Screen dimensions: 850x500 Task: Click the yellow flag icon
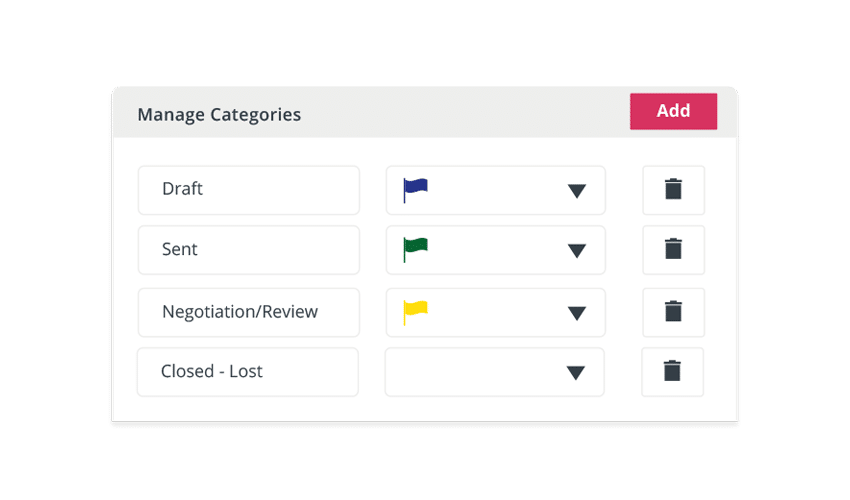[415, 311]
